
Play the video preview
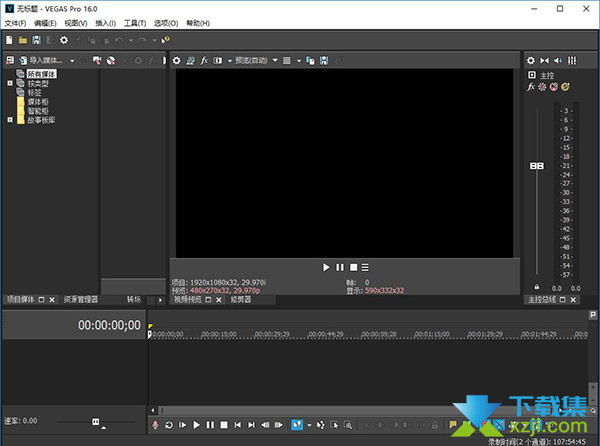pos(326,267)
